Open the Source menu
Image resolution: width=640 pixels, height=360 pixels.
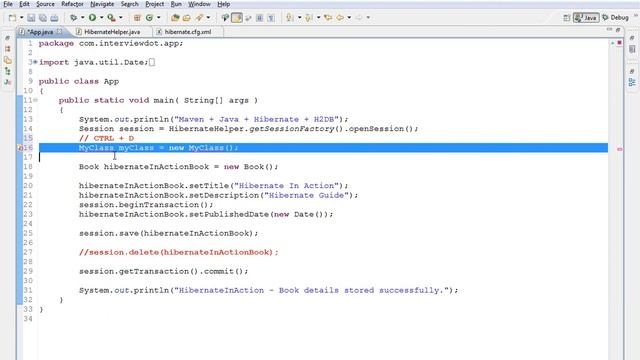pyautogui.click(x=45, y=4)
